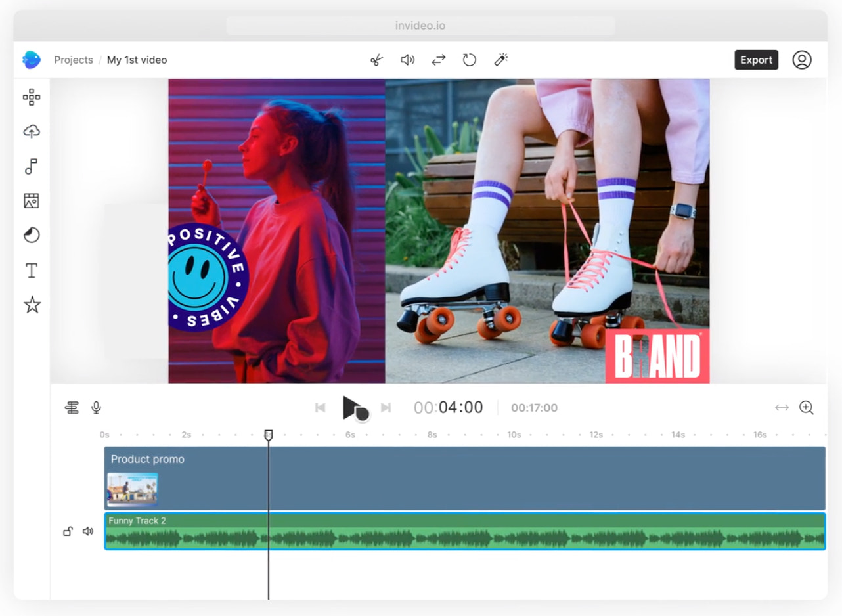Toggle the lock on Funny Track 2

[x=68, y=531]
